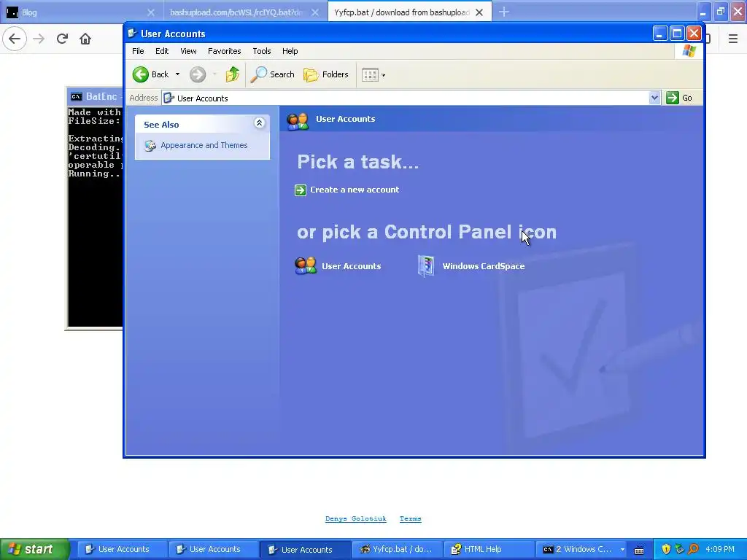Open a new browser tab with plus

tap(503, 12)
